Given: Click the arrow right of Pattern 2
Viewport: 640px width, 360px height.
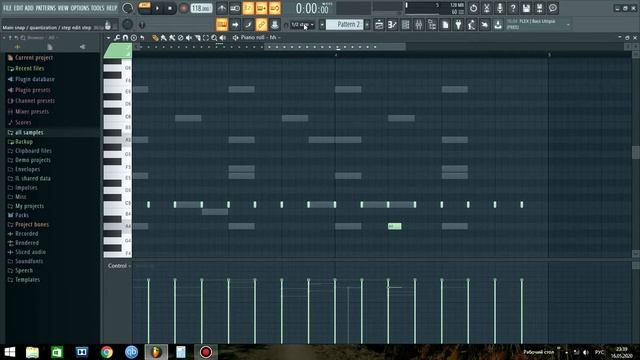Looking at the screenshot, I should coord(367,24).
